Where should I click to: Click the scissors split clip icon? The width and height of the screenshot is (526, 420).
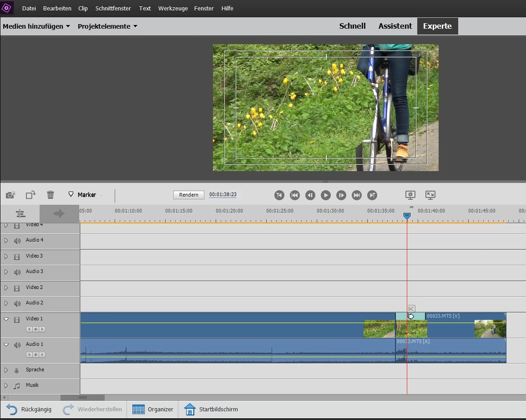411,309
